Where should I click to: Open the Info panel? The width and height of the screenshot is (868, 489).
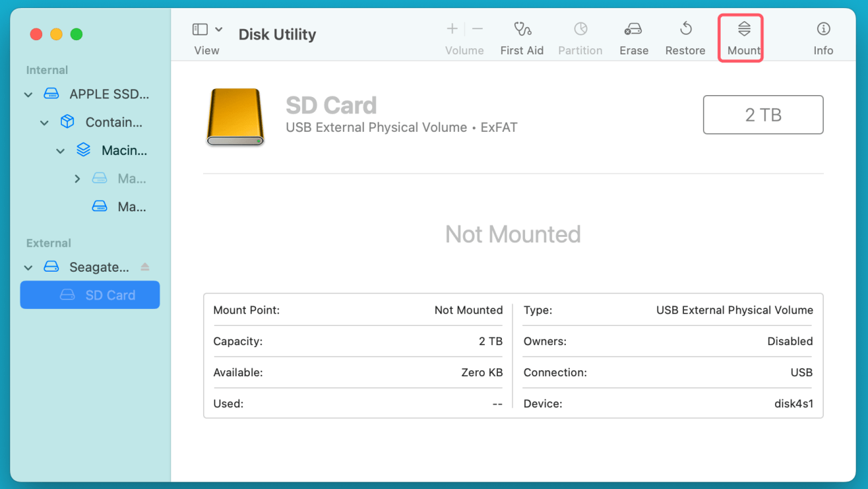tap(822, 35)
